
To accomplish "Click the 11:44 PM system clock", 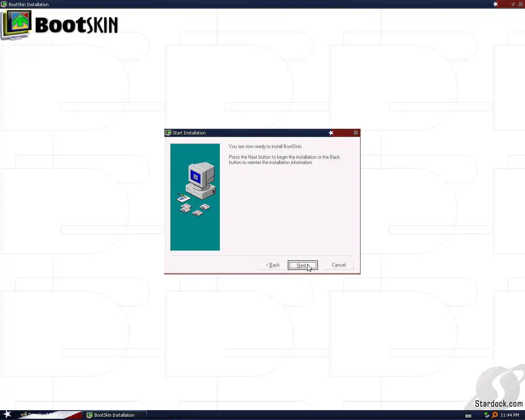I will (510, 415).
